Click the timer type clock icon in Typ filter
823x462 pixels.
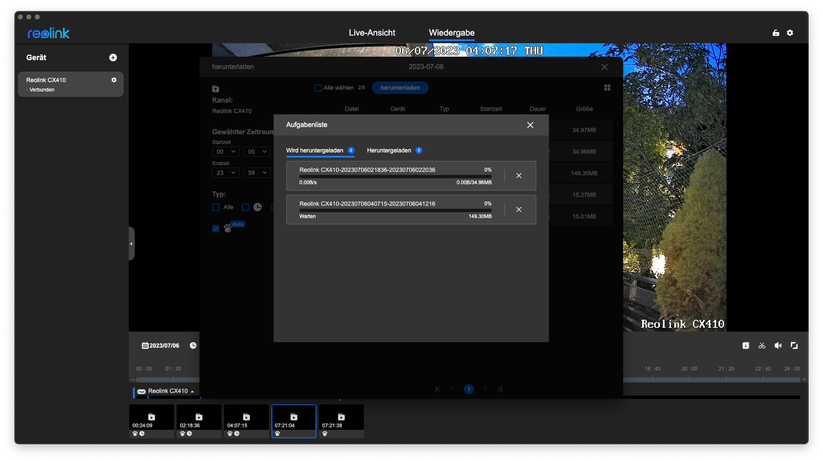pyautogui.click(x=258, y=207)
